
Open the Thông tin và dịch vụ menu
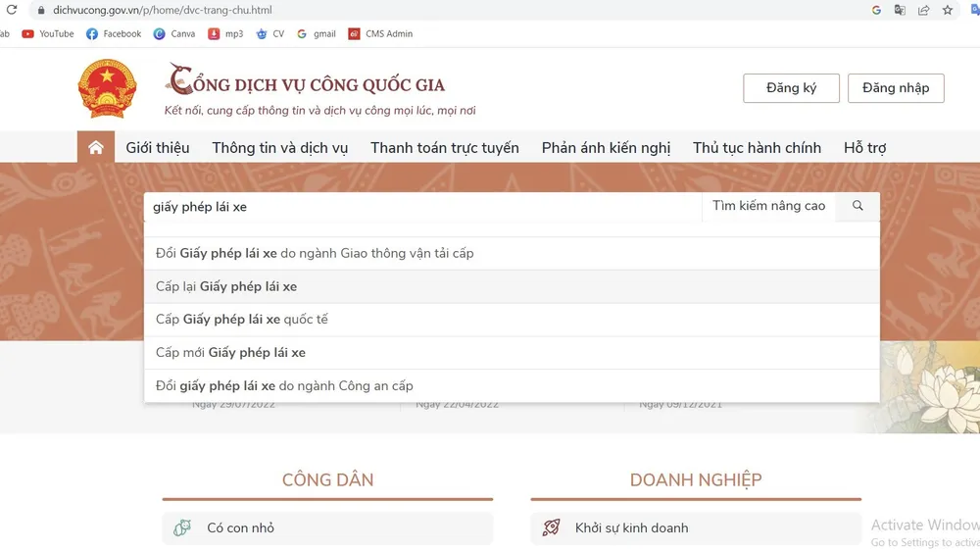pyautogui.click(x=280, y=147)
